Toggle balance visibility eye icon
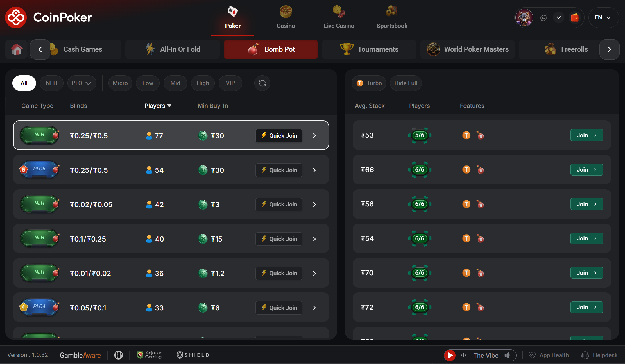This screenshot has height=364, width=625. (543, 18)
